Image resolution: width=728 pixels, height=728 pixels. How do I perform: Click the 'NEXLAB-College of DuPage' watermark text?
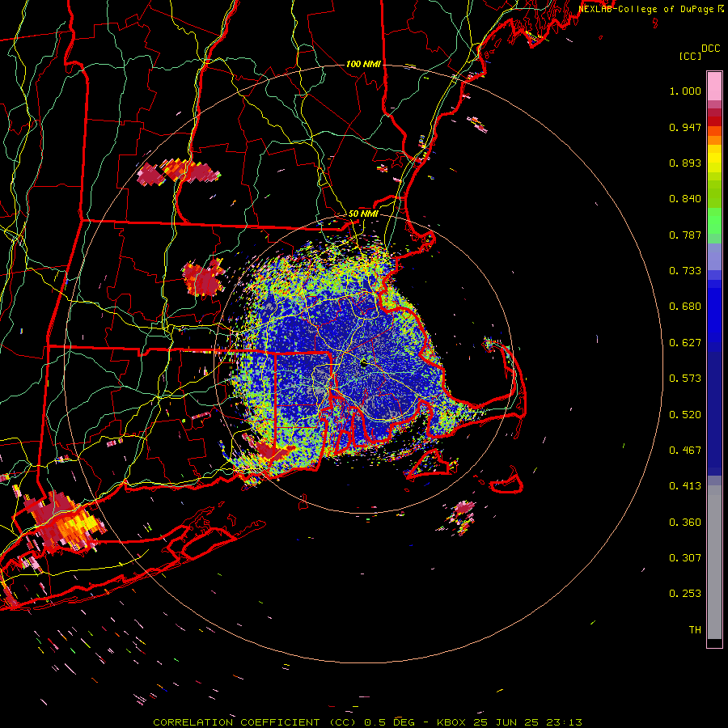click(645, 9)
